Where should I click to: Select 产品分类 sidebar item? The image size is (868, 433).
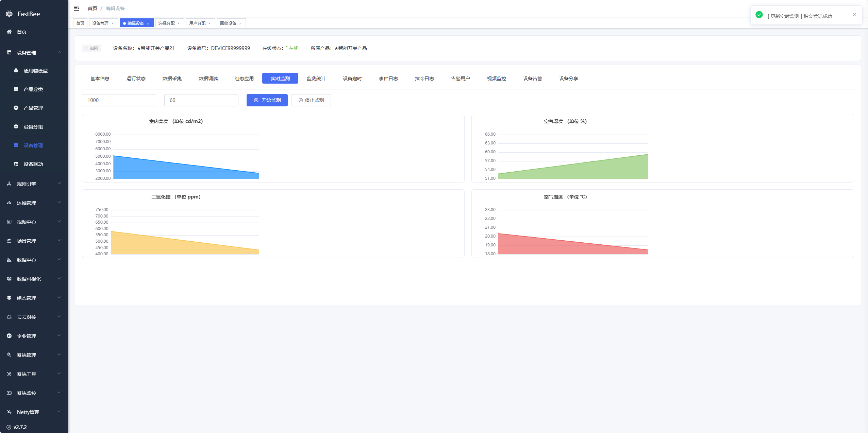coord(33,89)
